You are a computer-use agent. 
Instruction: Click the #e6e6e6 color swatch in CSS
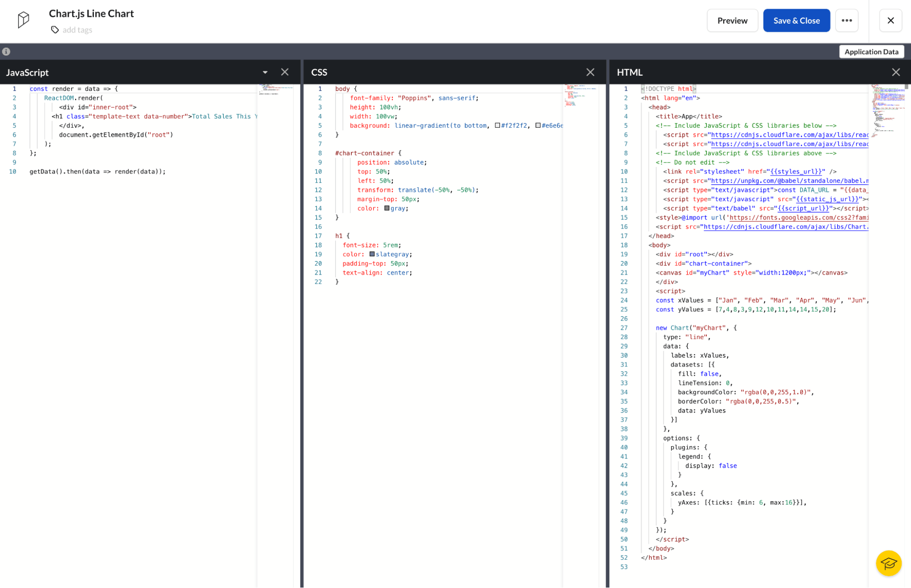click(x=538, y=125)
